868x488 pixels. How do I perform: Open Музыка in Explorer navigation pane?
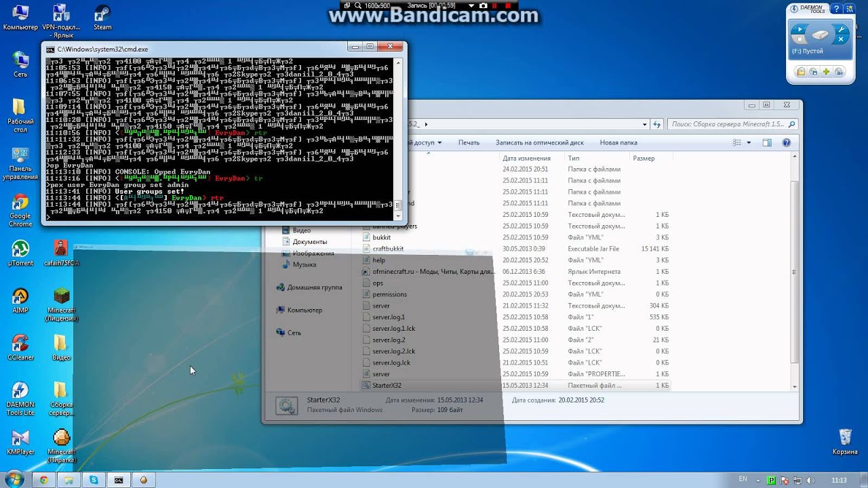pyautogui.click(x=304, y=265)
